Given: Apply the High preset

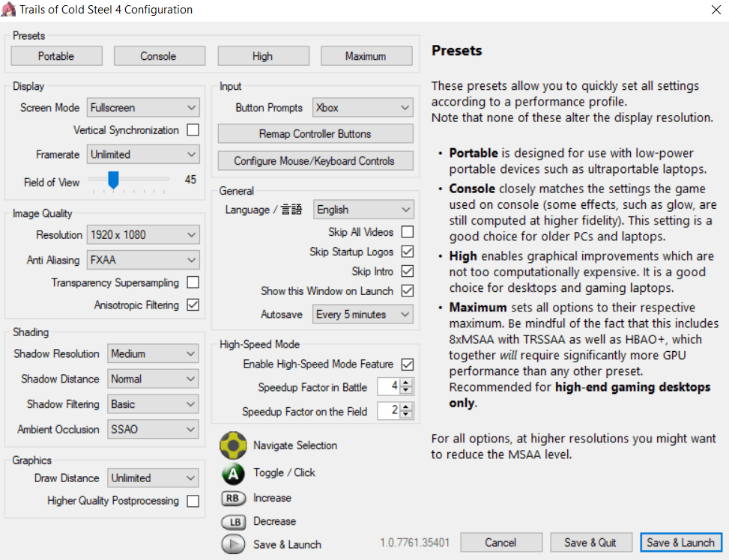Looking at the screenshot, I should (263, 56).
